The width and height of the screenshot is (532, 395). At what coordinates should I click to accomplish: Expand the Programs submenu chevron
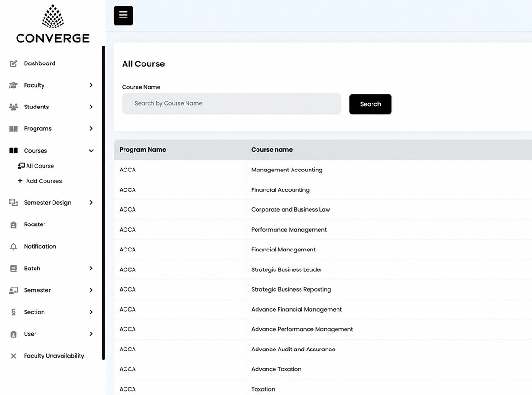[x=91, y=128]
